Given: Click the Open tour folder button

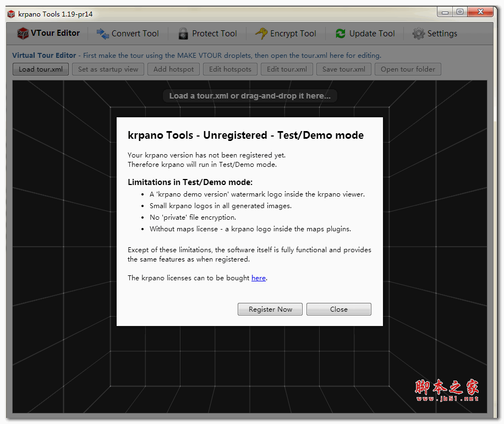Looking at the screenshot, I should (408, 69).
